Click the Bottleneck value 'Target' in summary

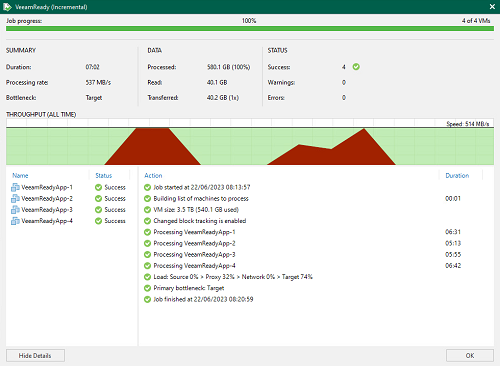(94, 98)
